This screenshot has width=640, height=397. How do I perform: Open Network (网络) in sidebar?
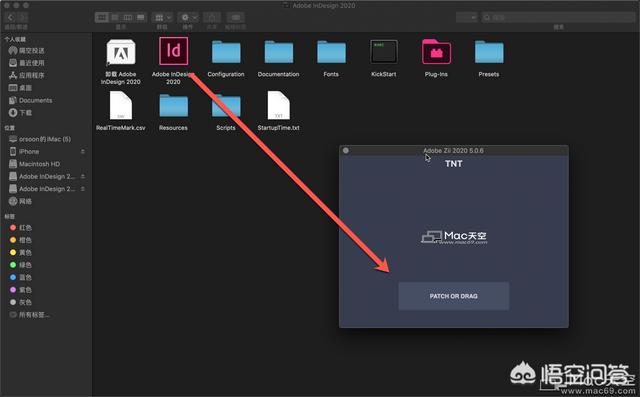[20, 201]
